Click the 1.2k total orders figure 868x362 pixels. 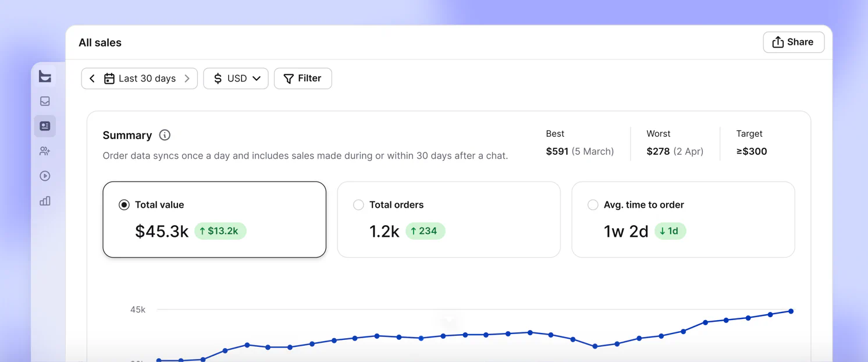[384, 231]
